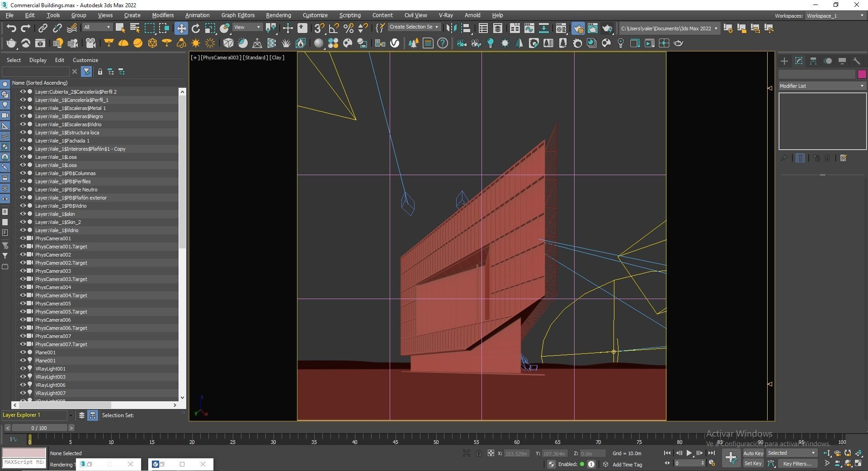Viewport: 868px width, 471px height.
Task: Open the View reference coordinate dropdown
Action: tap(247, 28)
